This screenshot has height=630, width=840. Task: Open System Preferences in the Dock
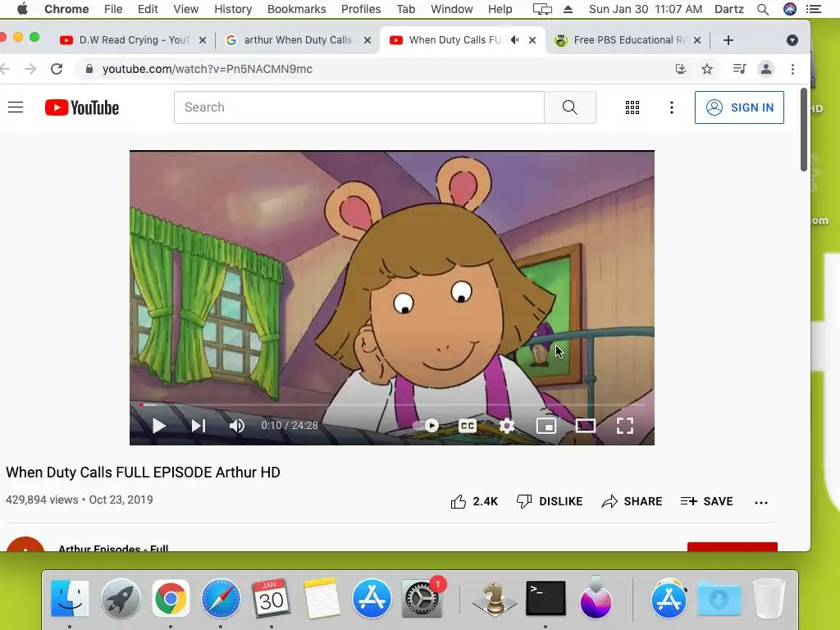[x=423, y=598]
